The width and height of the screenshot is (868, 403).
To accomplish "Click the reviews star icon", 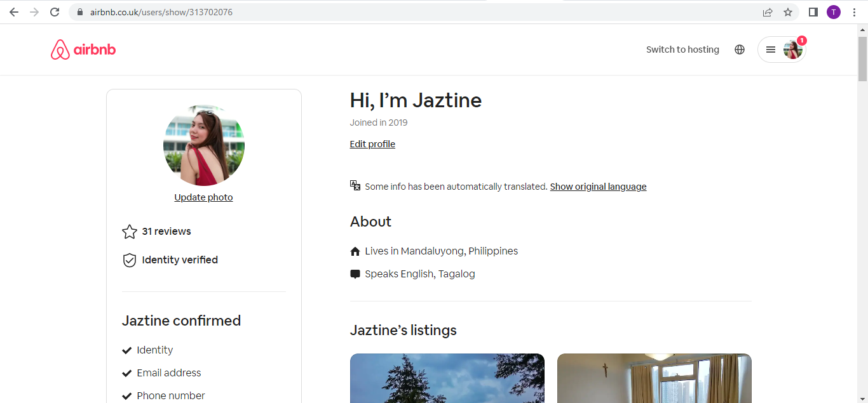I will click(x=130, y=232).
